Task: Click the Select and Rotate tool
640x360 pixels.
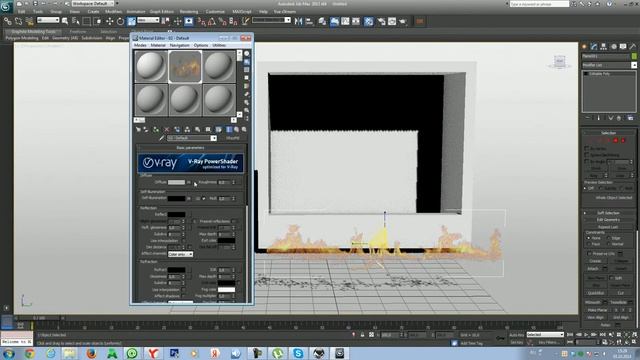Action: click(x=120, y=21)
